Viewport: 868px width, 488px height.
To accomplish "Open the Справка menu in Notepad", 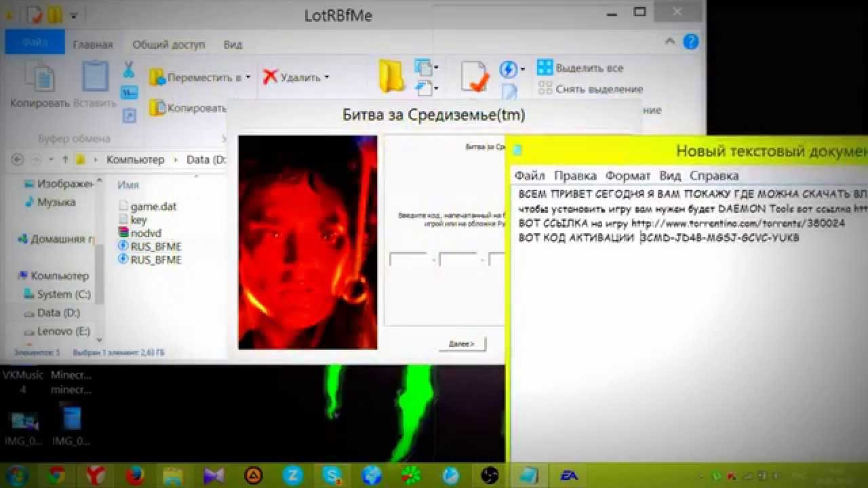I will click(x=714, y=176).
